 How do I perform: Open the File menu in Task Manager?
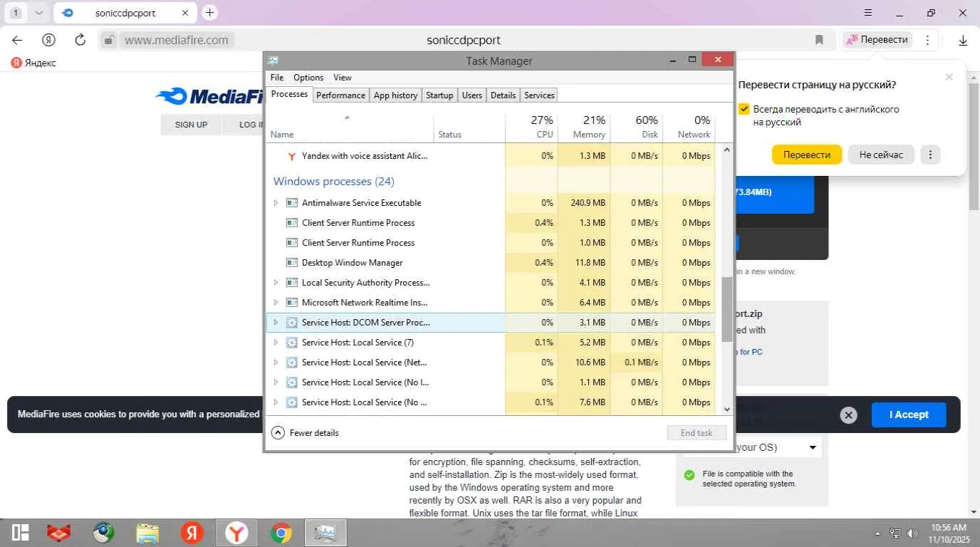pyautogui.click(x=277, y=78)
